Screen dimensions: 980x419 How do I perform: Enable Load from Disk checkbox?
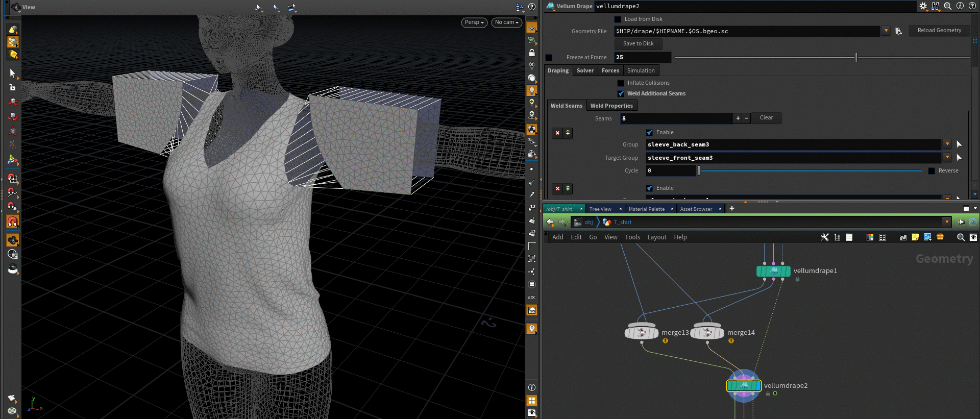pos(618,19)
